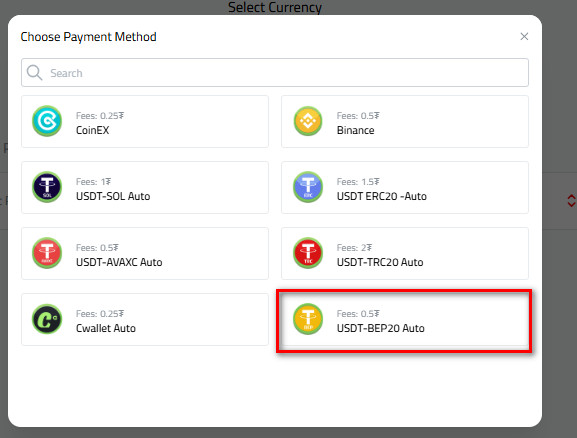Pick the Cwallet Auto option
Image resolution: width=577 pixels, height=438 pixels.
[145, 319]
